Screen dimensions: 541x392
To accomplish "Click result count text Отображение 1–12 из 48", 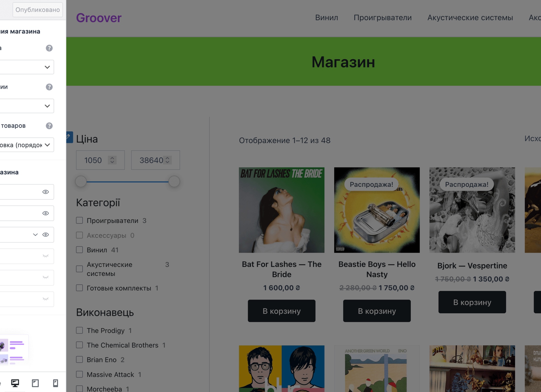I will 285,140.
